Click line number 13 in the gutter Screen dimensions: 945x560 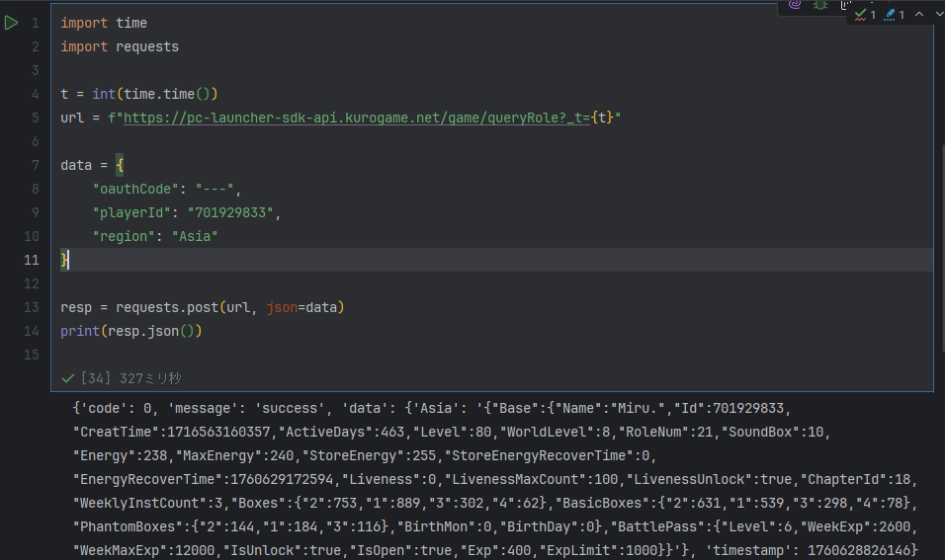click(32, 307)
